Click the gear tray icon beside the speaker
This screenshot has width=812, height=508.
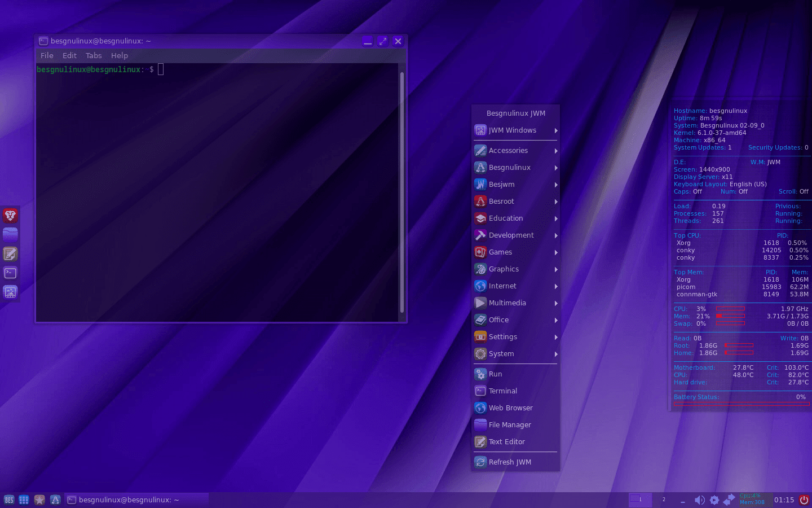[714, 500]
